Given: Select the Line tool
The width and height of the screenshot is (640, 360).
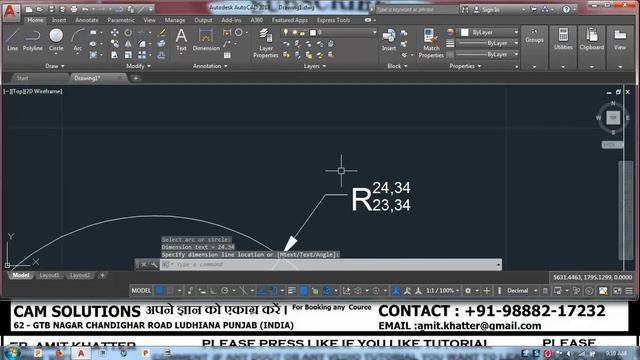Looking at the screenshot, I should click(12, 40).
